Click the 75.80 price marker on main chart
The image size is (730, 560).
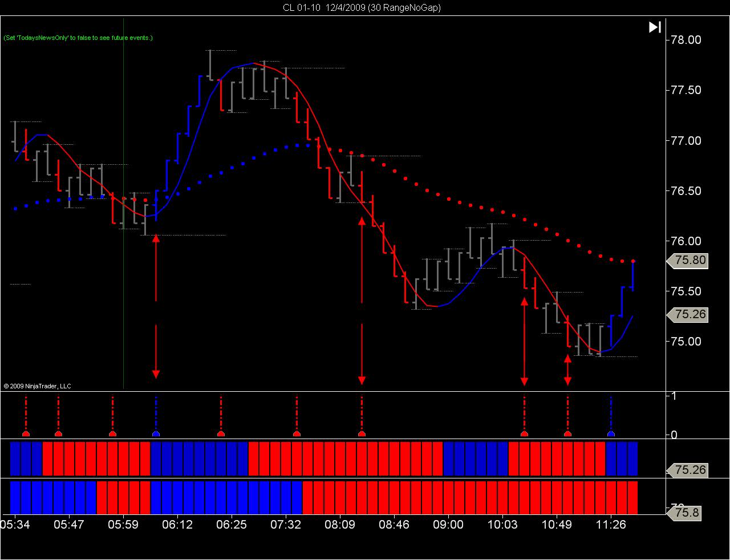point(687,261)
